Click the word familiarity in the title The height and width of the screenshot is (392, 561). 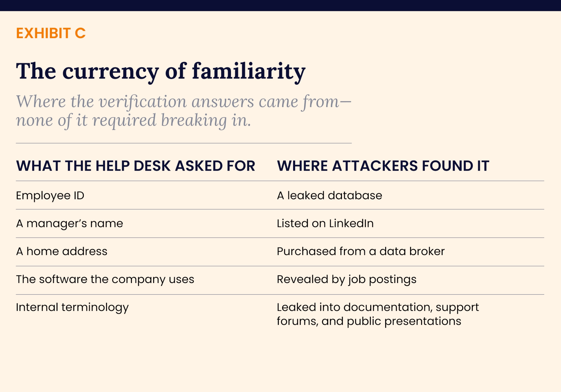click(249, 71)
